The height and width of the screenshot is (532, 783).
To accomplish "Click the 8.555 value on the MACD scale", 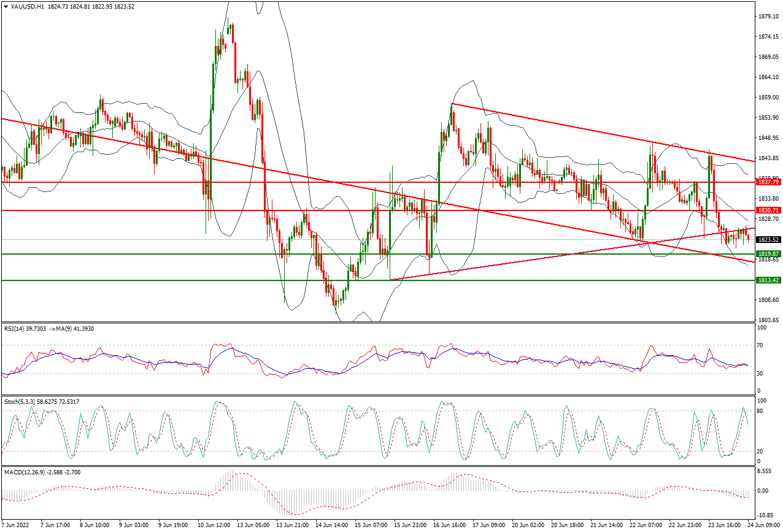I will (766, 471).
